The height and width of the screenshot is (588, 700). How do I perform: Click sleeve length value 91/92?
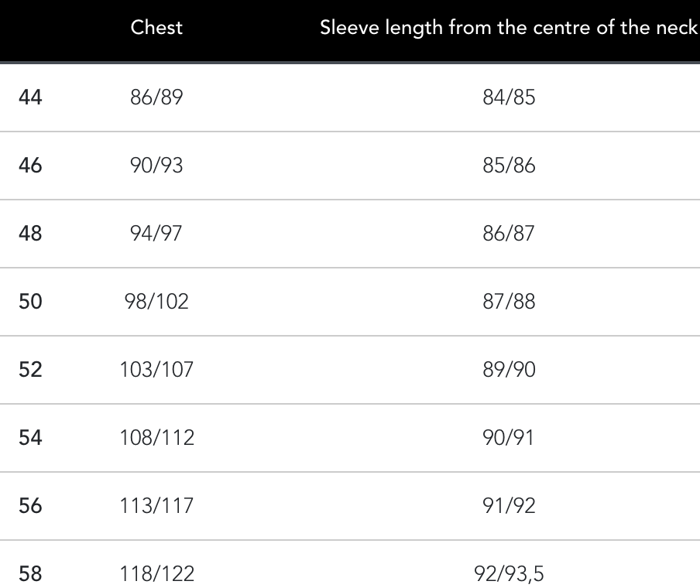pos(509,506)
